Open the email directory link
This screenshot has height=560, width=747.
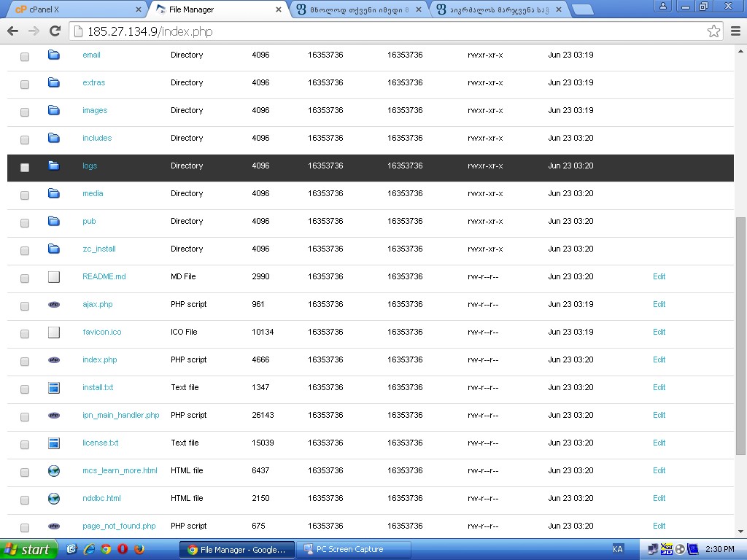click(91, 55)
